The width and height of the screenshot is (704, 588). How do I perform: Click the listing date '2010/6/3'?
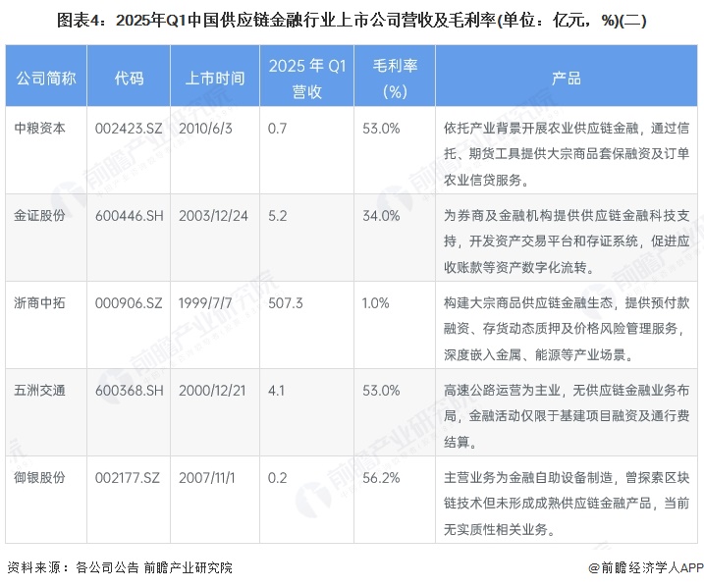205,129
